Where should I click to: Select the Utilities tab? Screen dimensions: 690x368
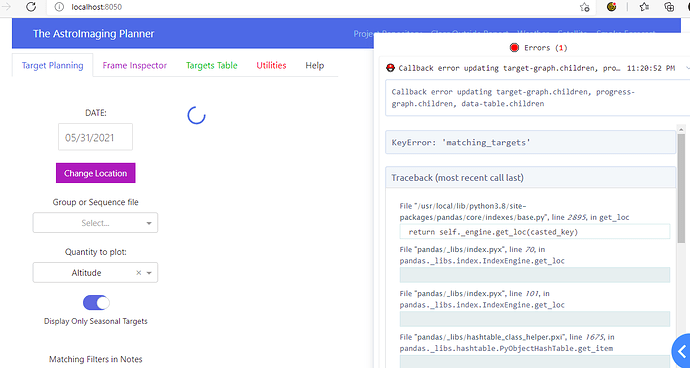272,66
